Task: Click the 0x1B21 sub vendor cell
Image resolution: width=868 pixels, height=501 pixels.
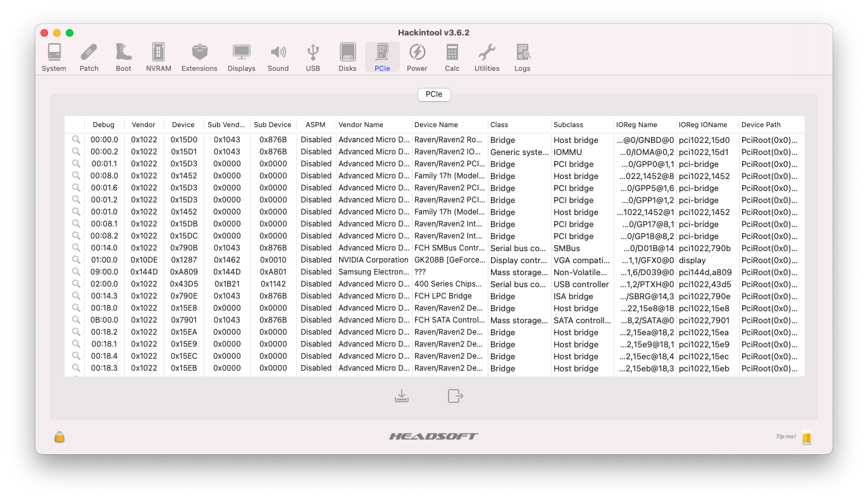Action: click(x=227, y=284)
